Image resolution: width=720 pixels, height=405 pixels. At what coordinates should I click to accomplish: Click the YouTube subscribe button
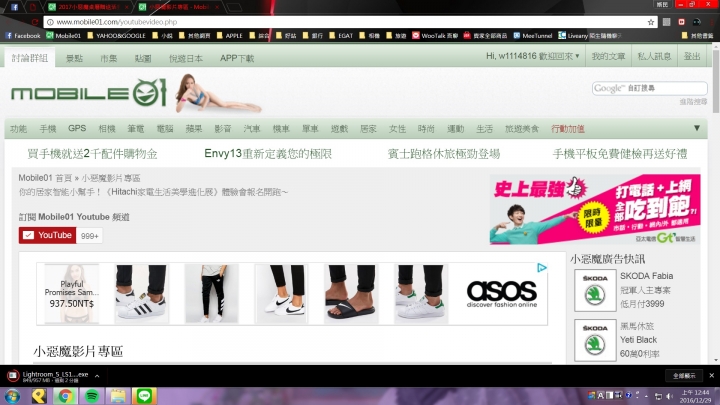47,235
